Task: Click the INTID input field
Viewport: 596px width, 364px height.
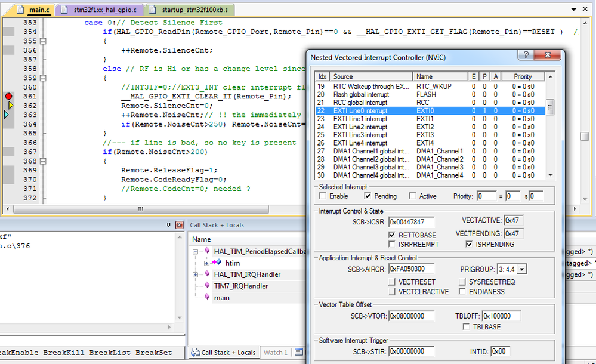Action: 500,351
